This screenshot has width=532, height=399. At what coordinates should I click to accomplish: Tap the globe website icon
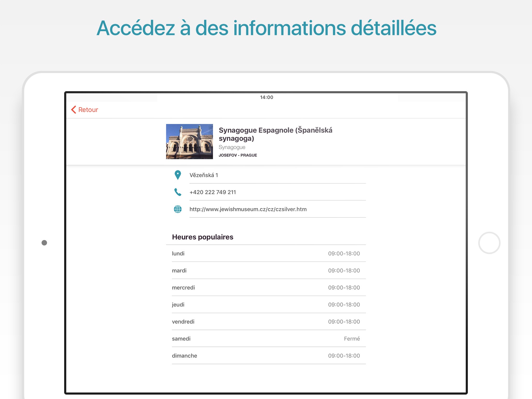(x=178, y=209)
